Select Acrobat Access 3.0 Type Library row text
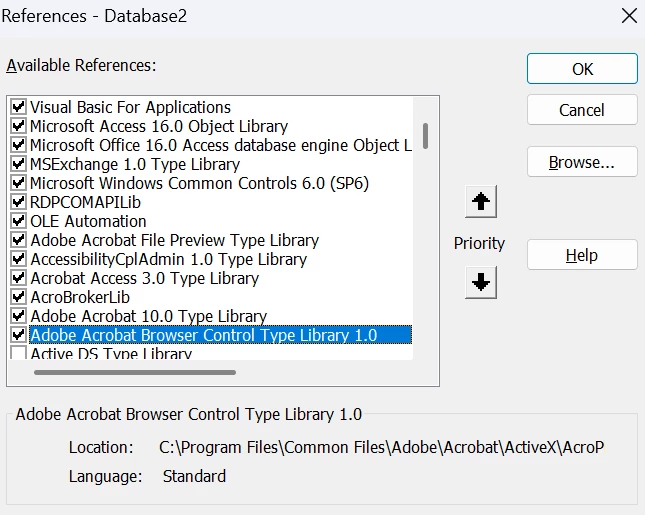Viewport: 645px width, 515px height. pyautogui.click(x=144, y=278)
